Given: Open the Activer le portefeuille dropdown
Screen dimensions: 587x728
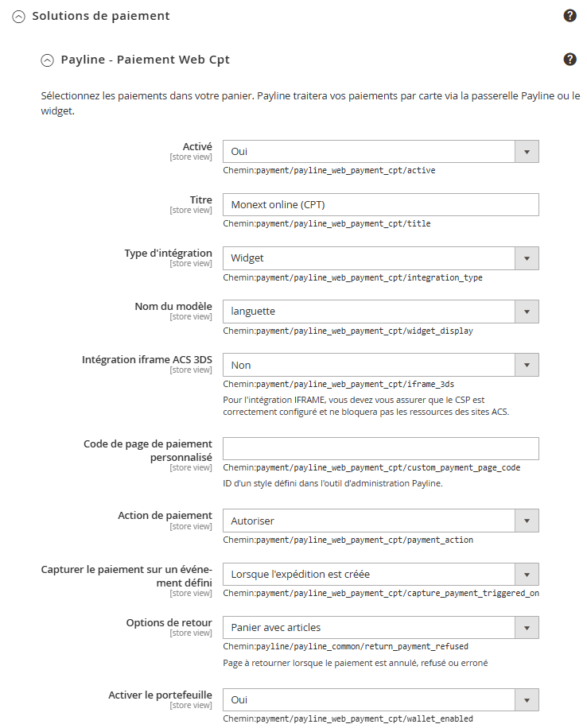Looking at the screenshot, I should tap(369, 699).
